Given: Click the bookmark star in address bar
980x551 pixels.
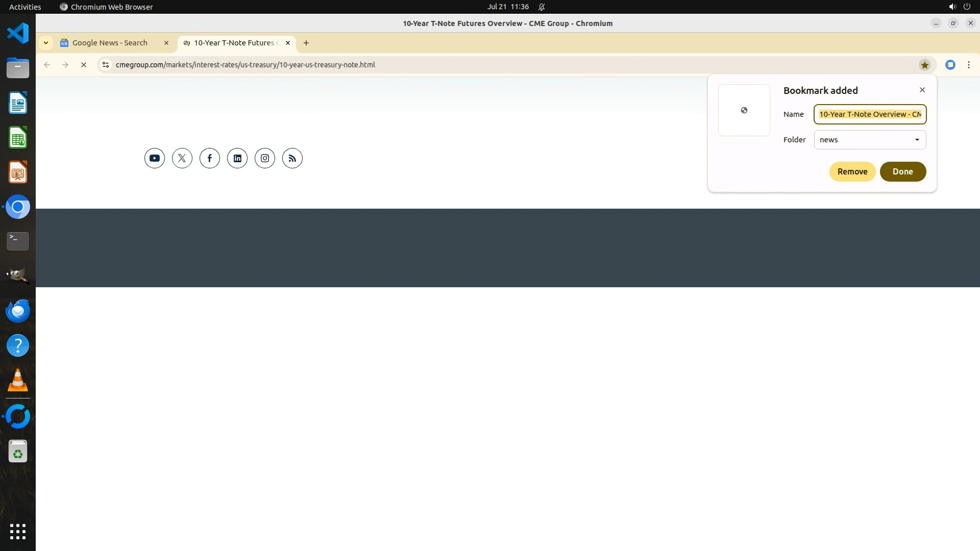Looking at the screenshot, I should (924, 65).
